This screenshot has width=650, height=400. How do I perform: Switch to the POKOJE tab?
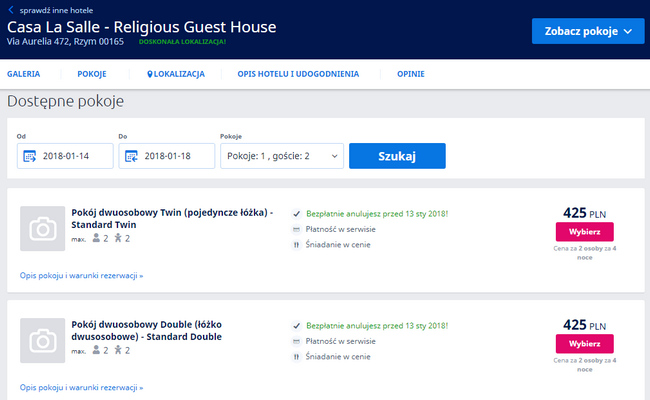(x=92, y=74)
